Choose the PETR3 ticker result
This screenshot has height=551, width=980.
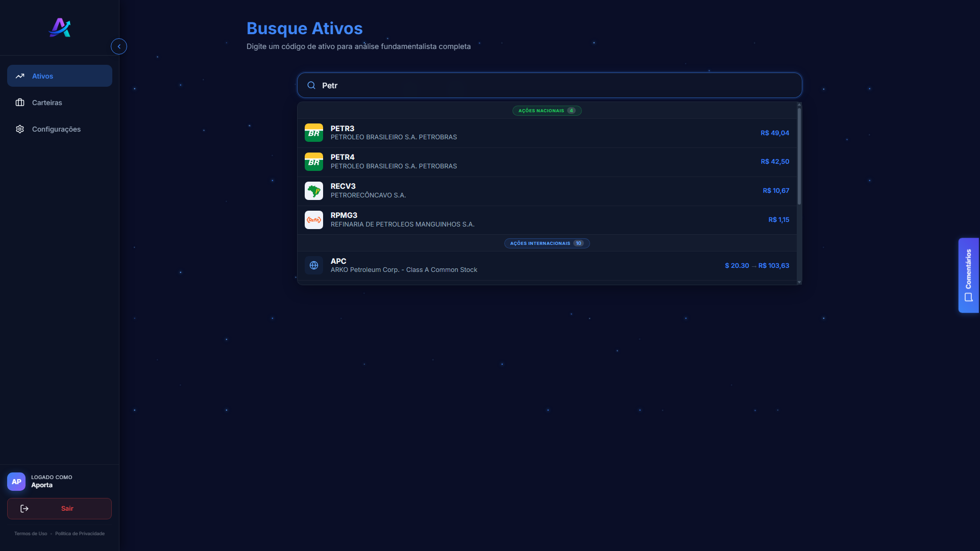pos(547,133)
